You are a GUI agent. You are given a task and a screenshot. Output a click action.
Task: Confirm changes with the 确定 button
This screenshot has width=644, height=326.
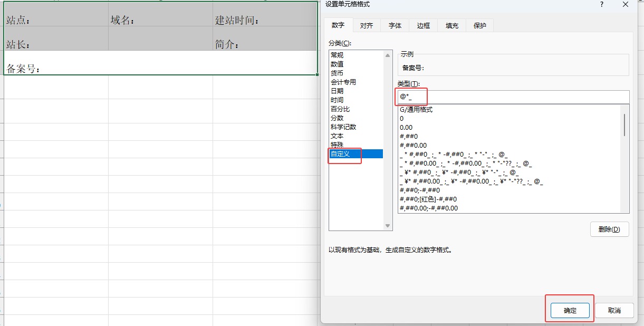tap(569, 310)
